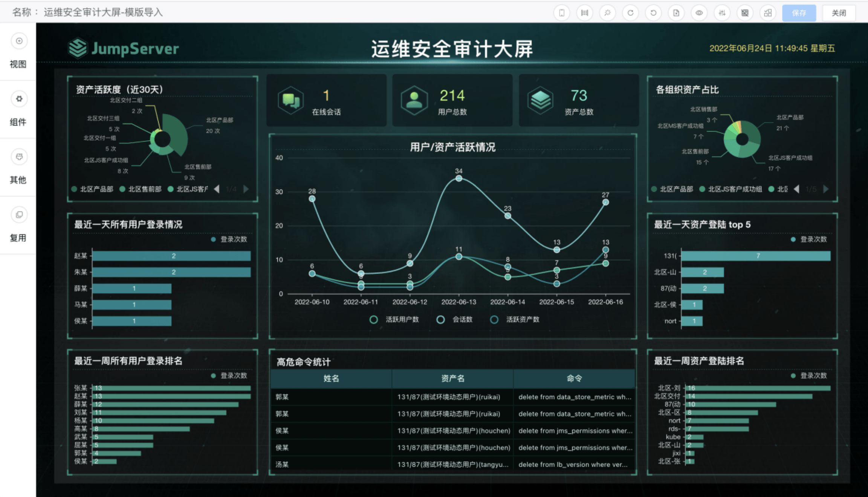Click the eye preview icon in the toolbar
This screenshot has height=497, width=868.
pos(699,12)
